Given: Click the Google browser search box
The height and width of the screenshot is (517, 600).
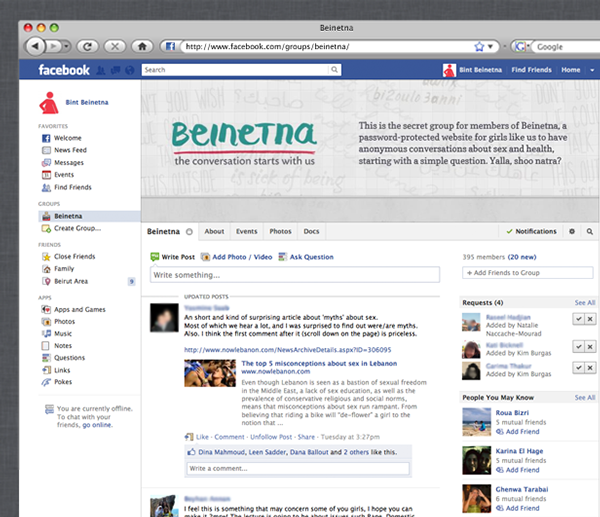Looking at the screenshot, I should tap(568, 47).
